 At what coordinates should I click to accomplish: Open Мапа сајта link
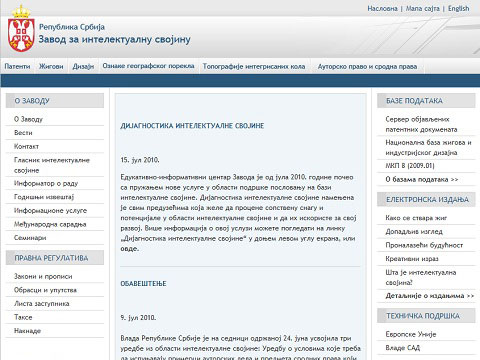[423, 8]
